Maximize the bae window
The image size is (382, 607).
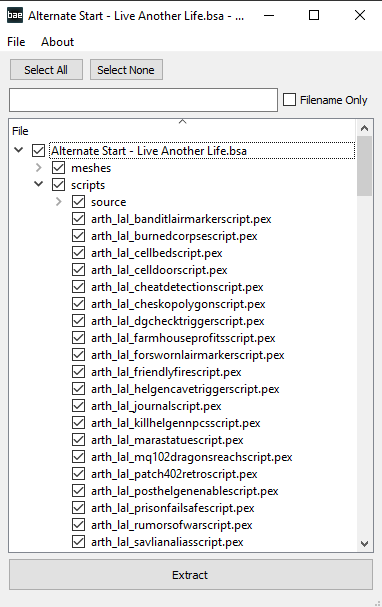click(x=314, y=15)
